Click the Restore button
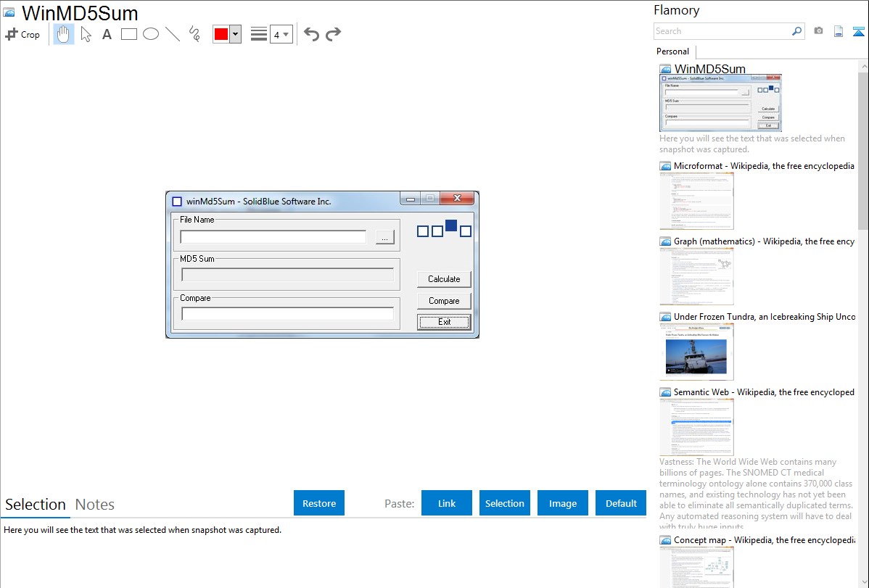The height and width of the screenshot is (588, 869). point(319,503)
